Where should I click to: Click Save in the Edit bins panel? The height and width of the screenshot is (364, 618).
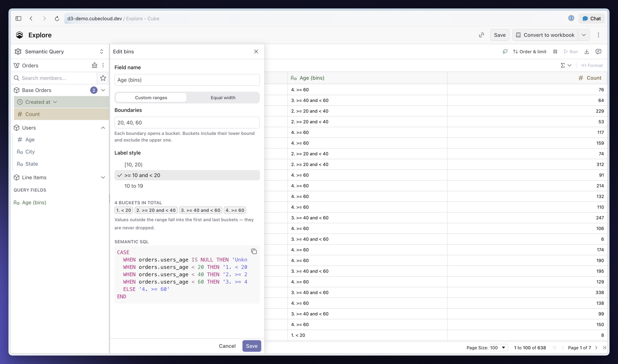tap(252, 346)
